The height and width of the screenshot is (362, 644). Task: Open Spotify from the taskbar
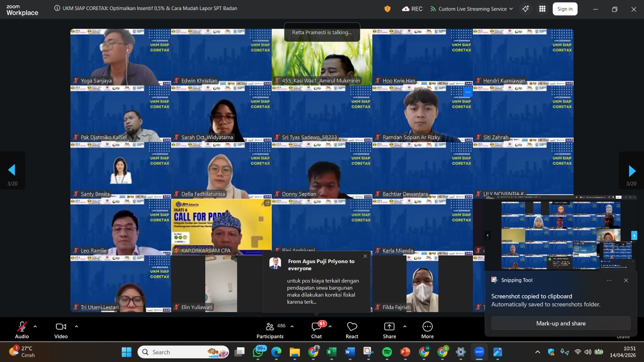(x=387, y=352)
